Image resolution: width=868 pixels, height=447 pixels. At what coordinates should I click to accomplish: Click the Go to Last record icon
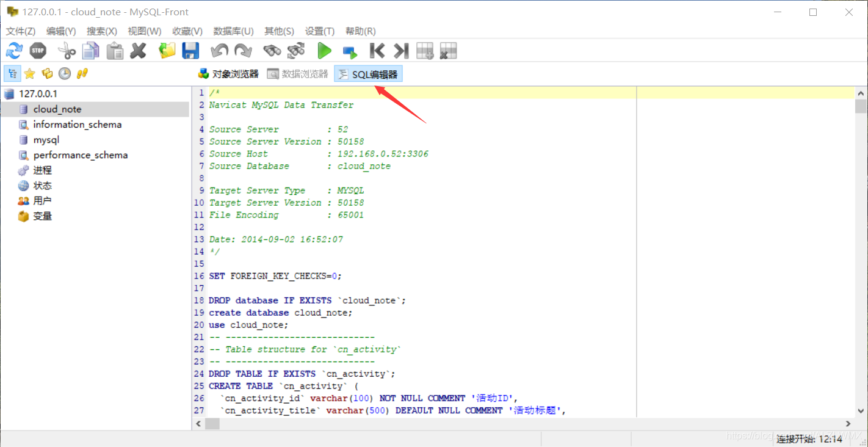point(401,51)
